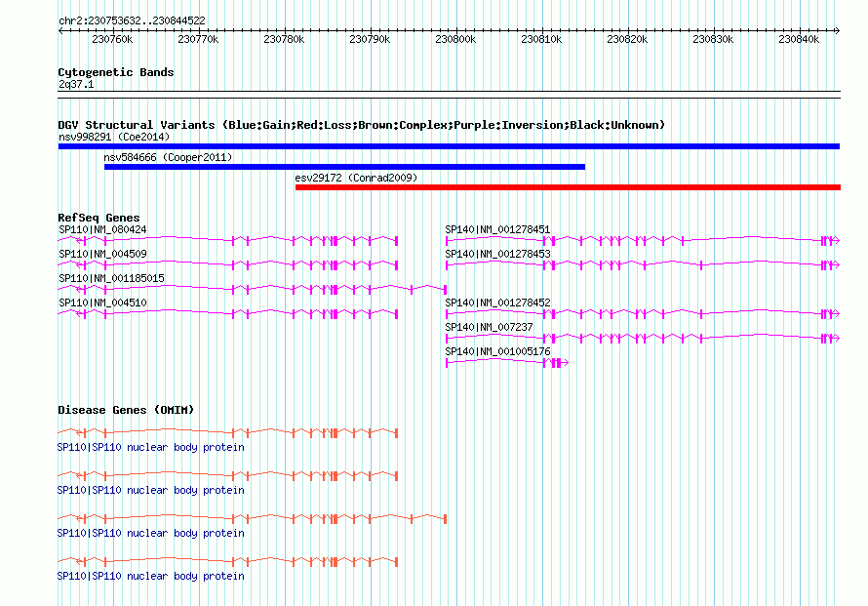Click the blue nsv584666 gain bar
Image resolution: width=868 pixels, height=606 pixels.
tap(344, 167)
